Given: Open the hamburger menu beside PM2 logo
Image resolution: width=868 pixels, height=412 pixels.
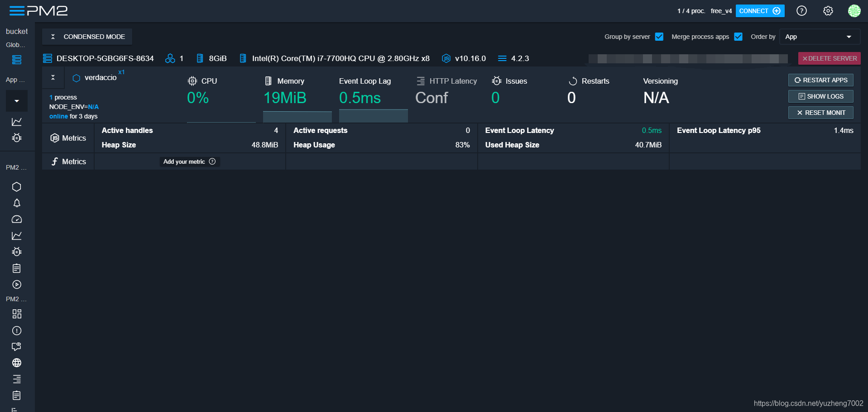Looking at the screenshot, I should [x=17, y=11].
